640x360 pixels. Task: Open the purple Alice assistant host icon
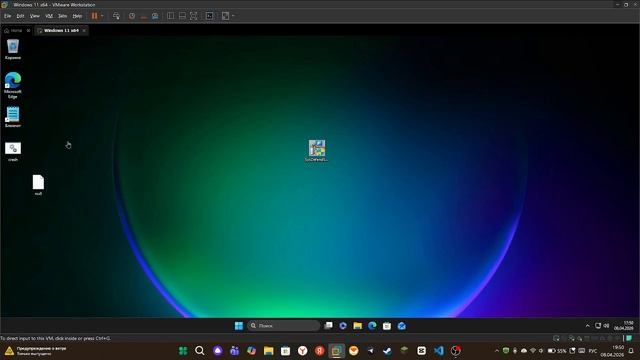218,351
